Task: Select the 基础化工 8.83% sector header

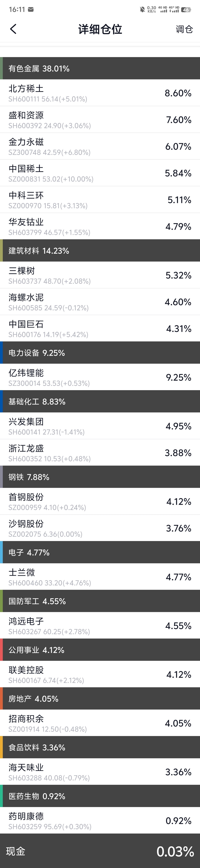Action: tap(100, 401)
